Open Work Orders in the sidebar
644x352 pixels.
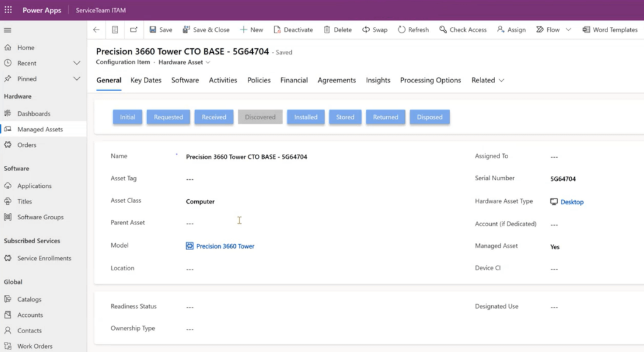43,346
